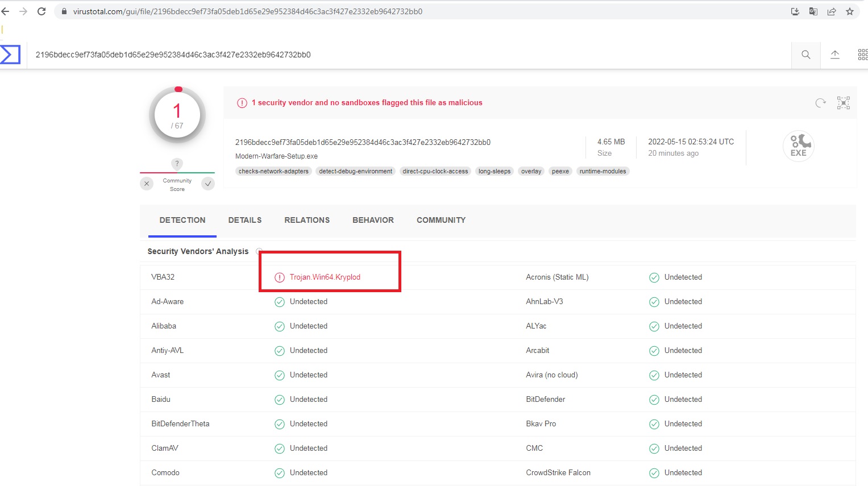
Task: Click the Google Translate icon in address bar
Action: click(813, 11)
